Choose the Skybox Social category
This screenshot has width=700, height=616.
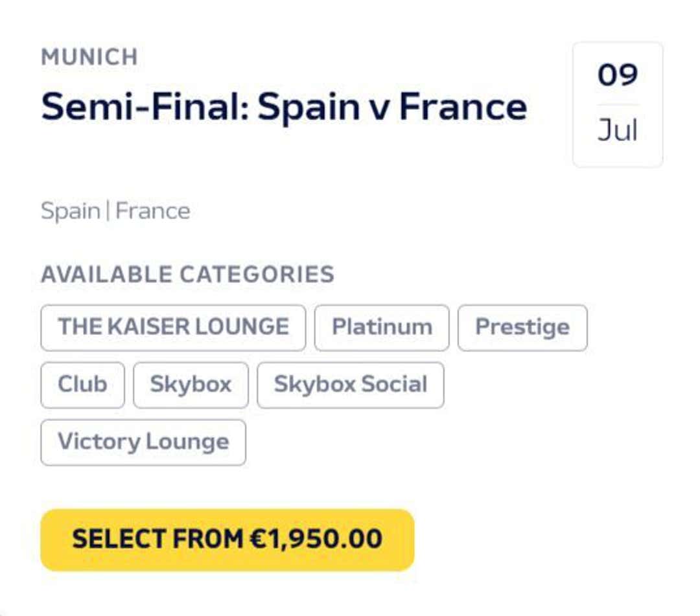coord(350,385)
